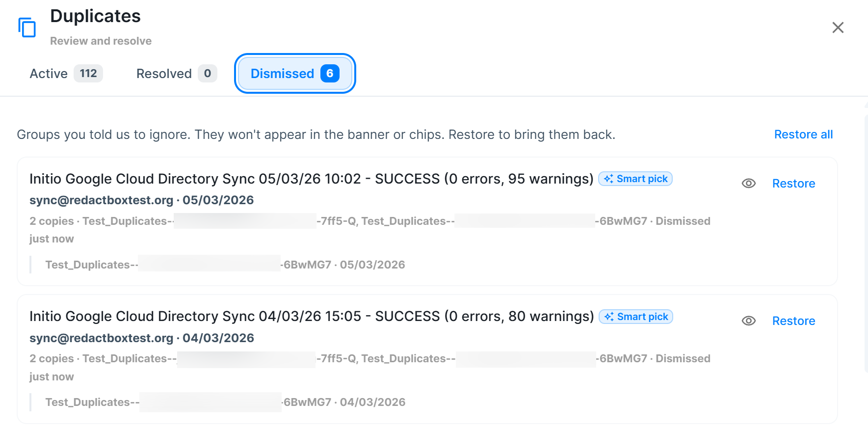Restore the 05/03/26 10:02 sync group
Screen dimensions: 868x429
[793, 184]
